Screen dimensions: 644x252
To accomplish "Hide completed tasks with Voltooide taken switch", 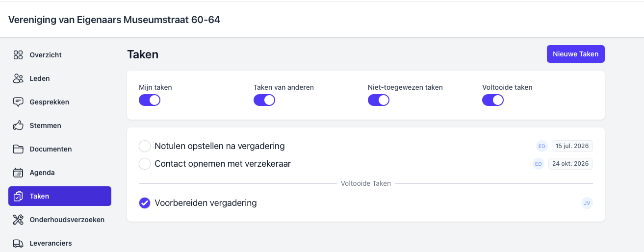I will pos(493,100).
